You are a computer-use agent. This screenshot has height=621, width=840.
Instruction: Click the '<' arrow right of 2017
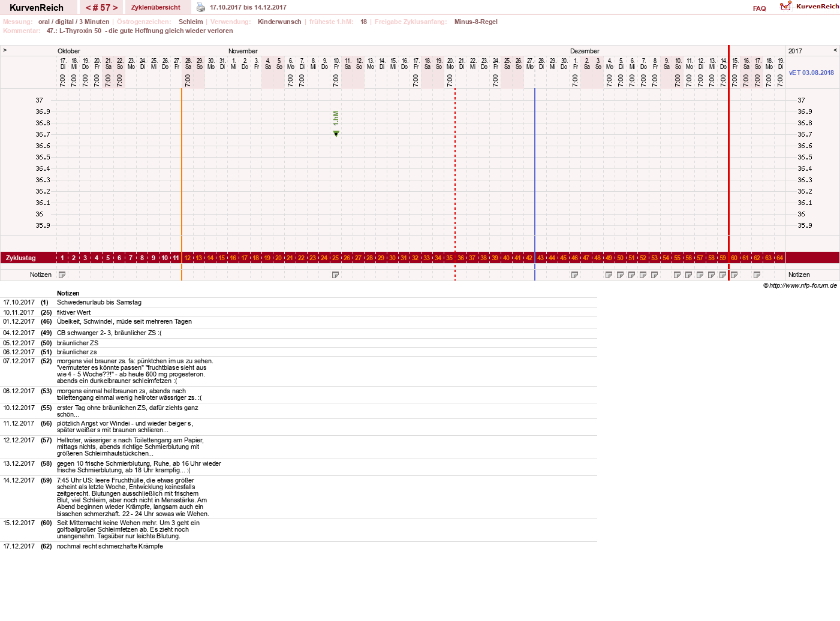click(835, 50)
